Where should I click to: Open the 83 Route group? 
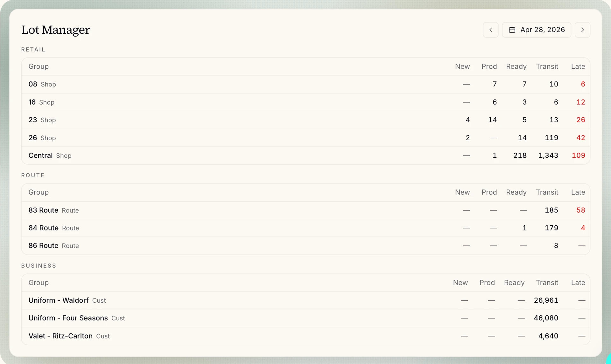[x=305, y=210]
